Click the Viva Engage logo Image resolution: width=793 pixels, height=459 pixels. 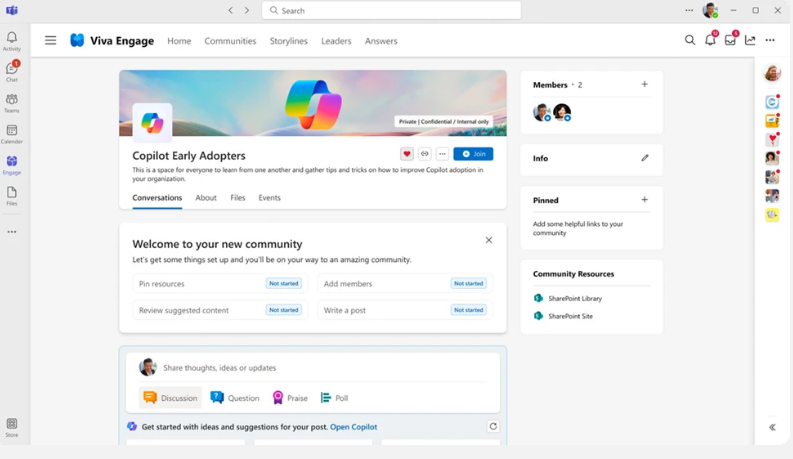[x=77, y=40]
